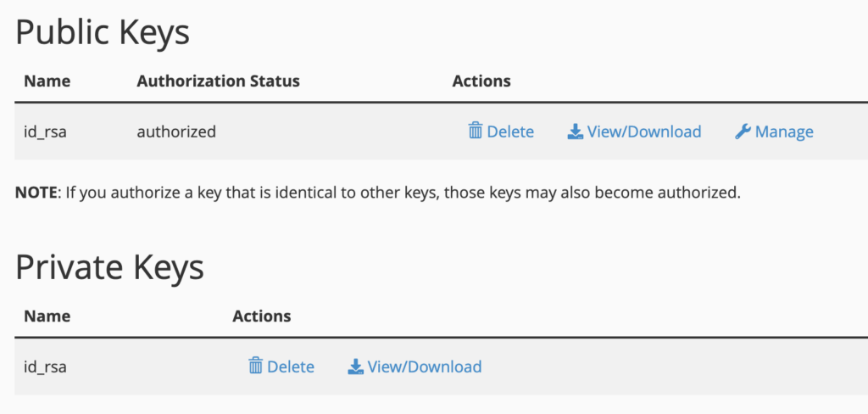Screen dimensions: 868x414
Task: Delete the id_rsa public key via text link
Action: click(x=510, y=131)
